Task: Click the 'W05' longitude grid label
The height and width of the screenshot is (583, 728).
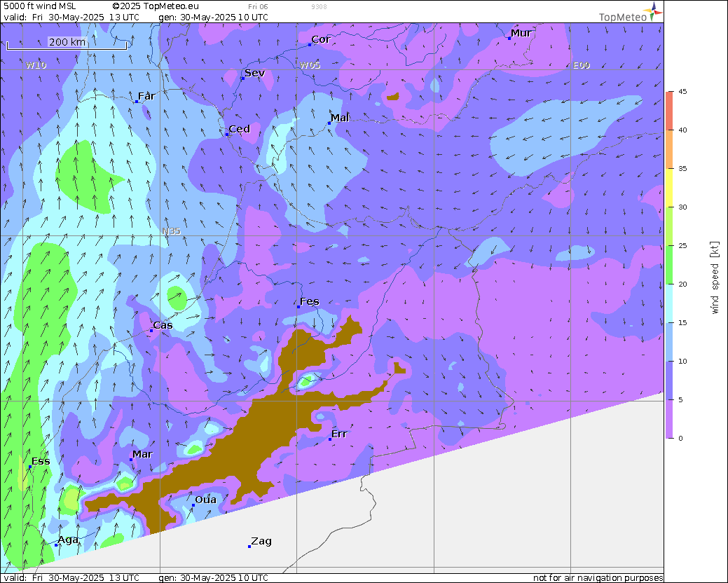Action: pyautogui.click(x=310, y=65)
